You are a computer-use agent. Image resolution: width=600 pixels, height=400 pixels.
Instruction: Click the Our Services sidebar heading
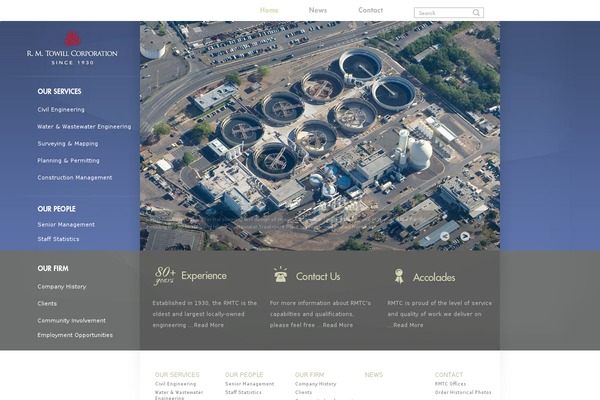pyautogui.click(x=59, y=91)
